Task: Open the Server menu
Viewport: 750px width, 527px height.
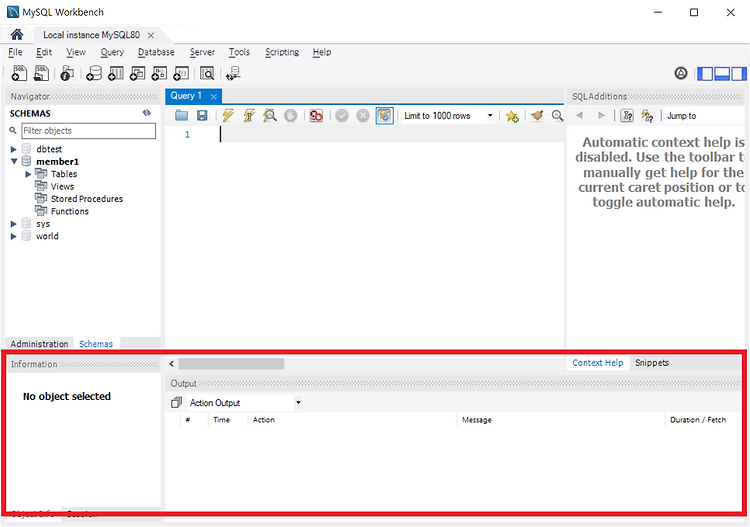Action: point(202,52)
